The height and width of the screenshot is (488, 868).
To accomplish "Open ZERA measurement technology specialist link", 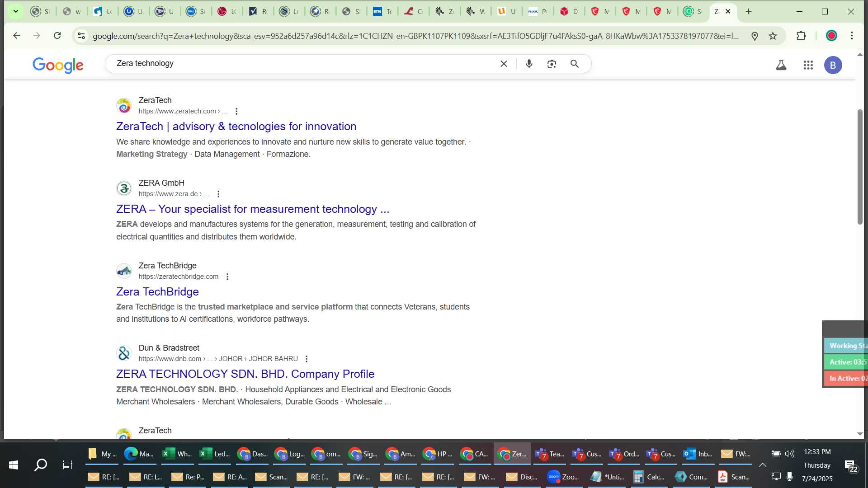I will 253,209.
